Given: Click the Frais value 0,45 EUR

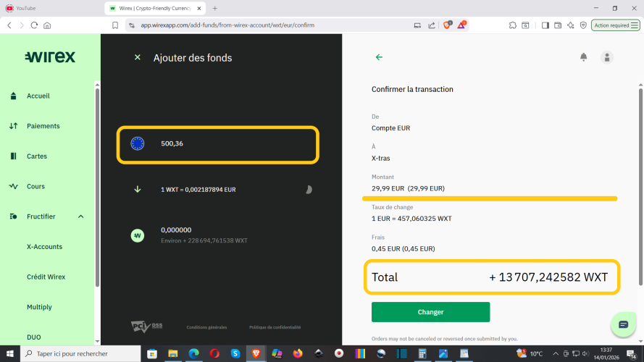Looking at the screenshot, I should pyautogui.click(x=403, y=249).
